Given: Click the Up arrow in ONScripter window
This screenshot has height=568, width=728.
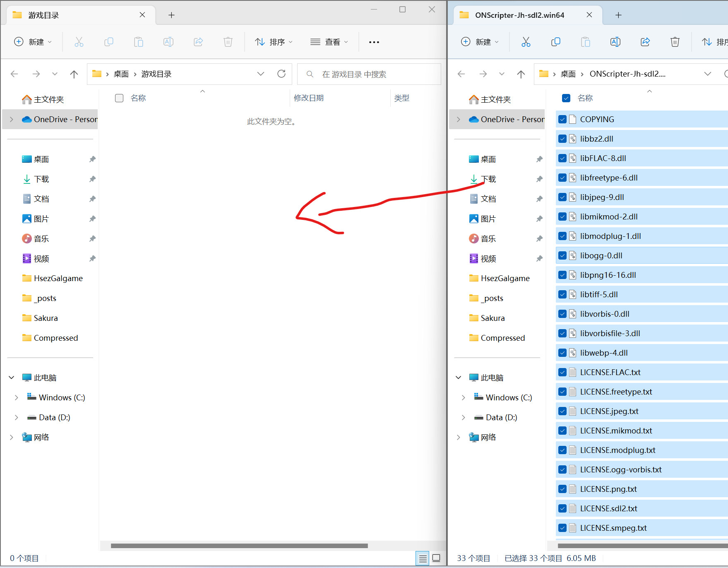Looking at the screenshot, I should [x=521, y=74].
